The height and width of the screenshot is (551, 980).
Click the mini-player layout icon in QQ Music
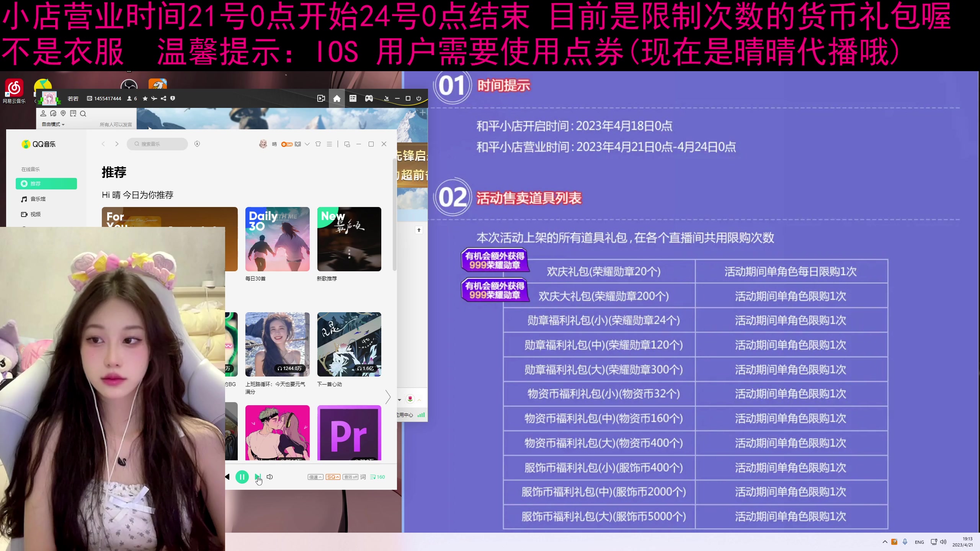tap(347, 144)
